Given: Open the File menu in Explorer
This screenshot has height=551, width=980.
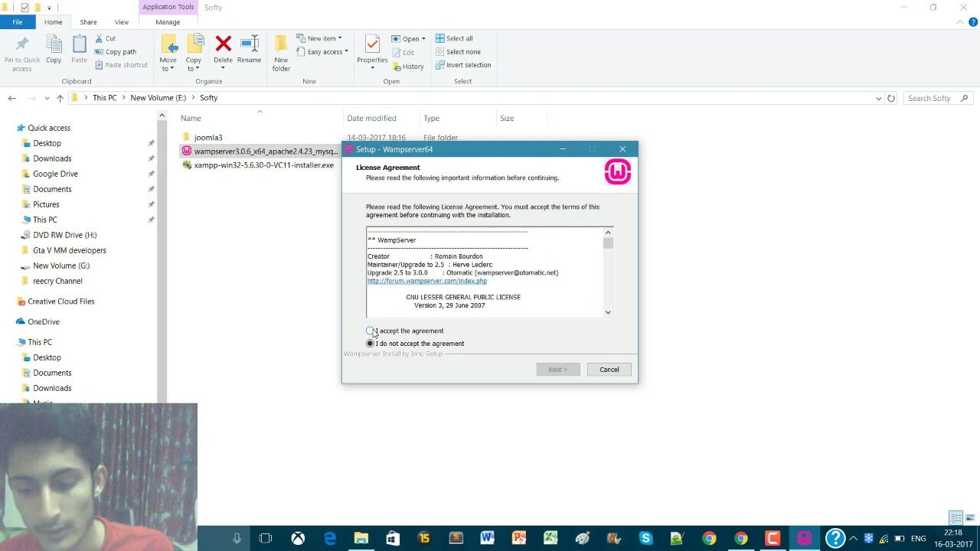Looking at the screenshot, I should click(x=17, y=22).
